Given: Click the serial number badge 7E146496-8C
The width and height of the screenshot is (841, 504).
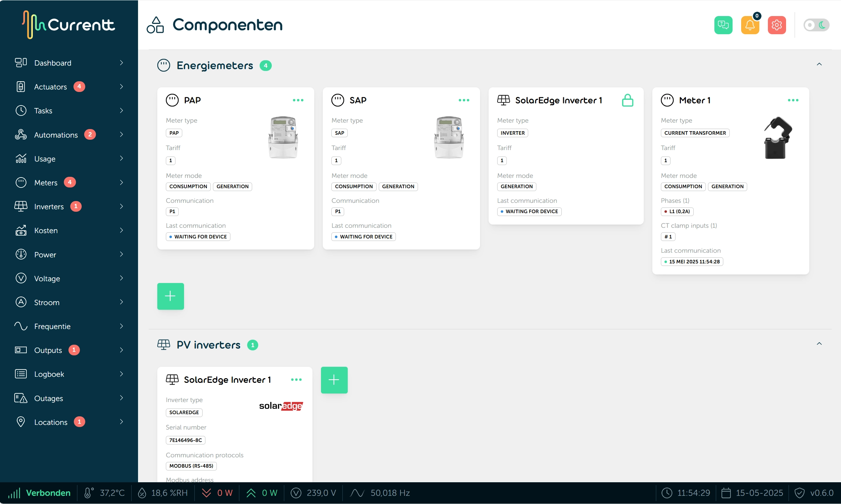Looking at the screenshot, I should tap(185, 440).
